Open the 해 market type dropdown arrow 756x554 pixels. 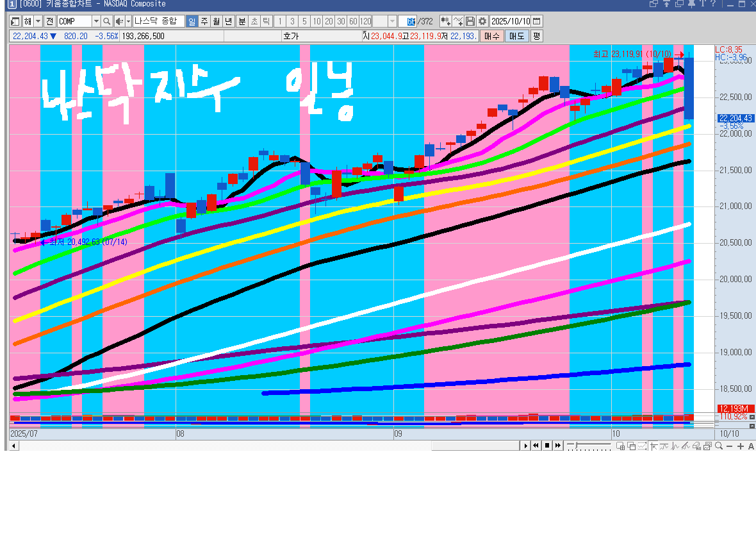click(x=38, y=21)
